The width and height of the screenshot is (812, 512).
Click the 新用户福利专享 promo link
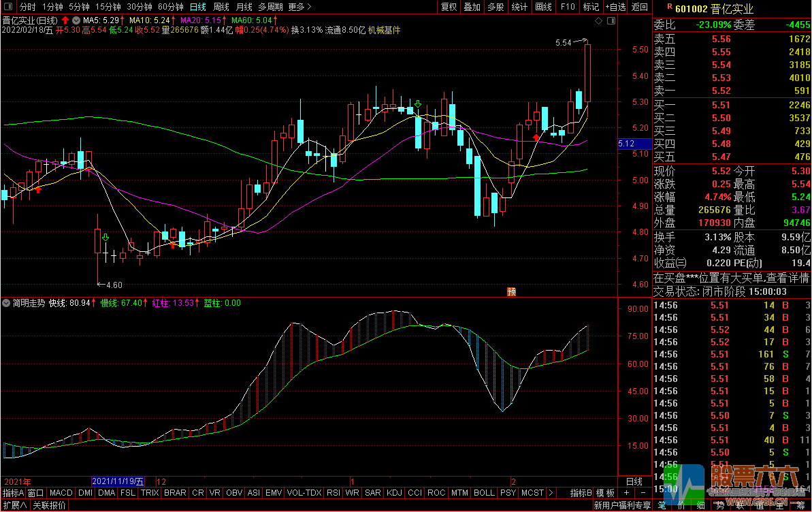[623, 505]
